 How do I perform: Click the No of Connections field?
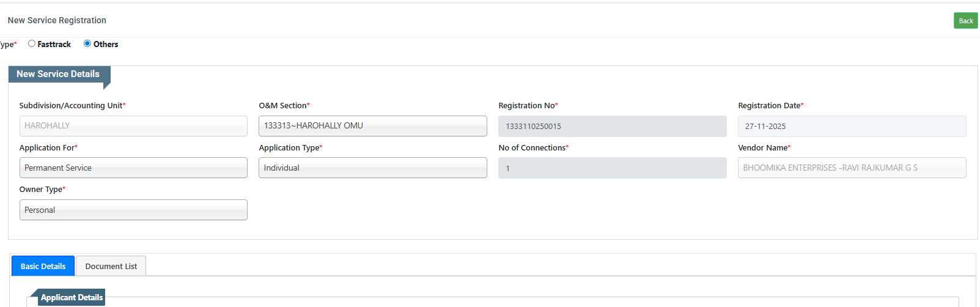612,168
